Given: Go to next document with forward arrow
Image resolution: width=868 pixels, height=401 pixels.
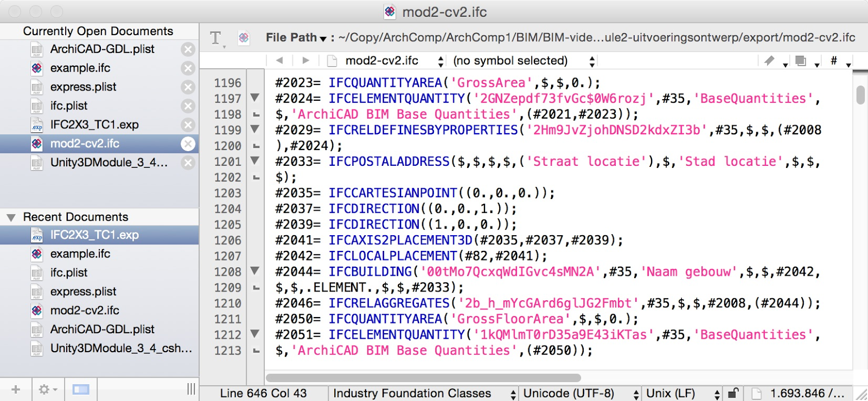Looking at the screenshot, I should (x=305, y=61).
